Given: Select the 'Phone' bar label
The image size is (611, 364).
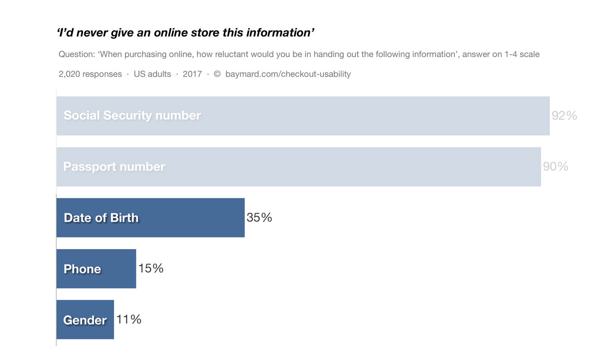Looking at the screenshot, I should [82, 269].
